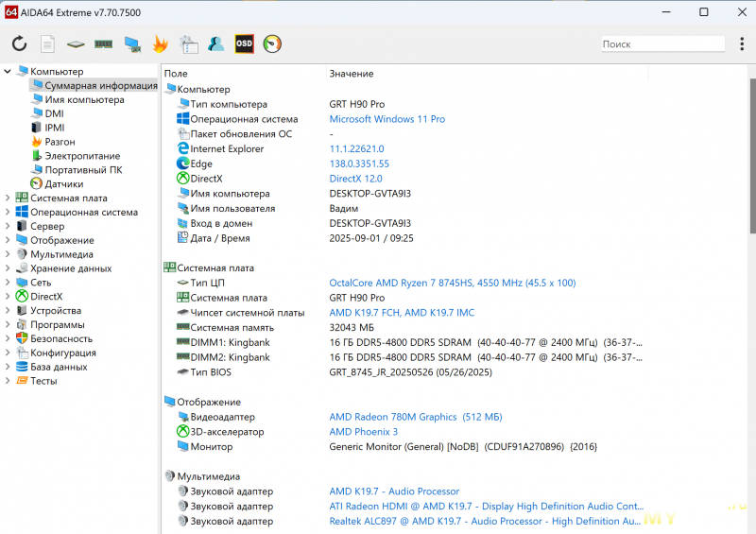This screenshot has height=534, width=756.
Task: Open the AMD Radeon 780M Graphics link
Action: coord(416,417)
